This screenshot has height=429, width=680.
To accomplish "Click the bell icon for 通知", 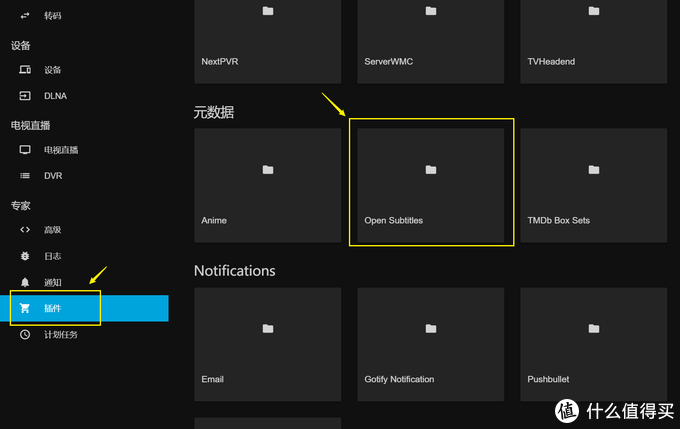I will [25, 283].
